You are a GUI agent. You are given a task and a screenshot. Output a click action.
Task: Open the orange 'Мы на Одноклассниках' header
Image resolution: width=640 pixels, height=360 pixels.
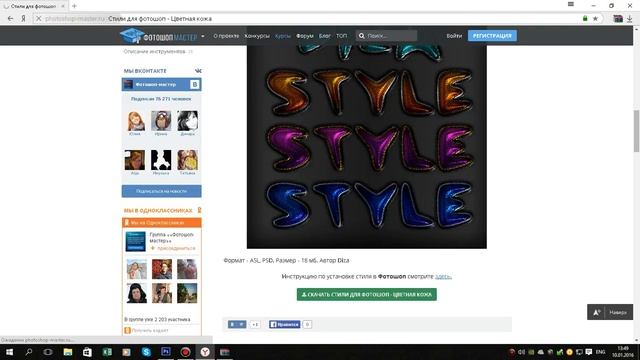tap(161, 222)
